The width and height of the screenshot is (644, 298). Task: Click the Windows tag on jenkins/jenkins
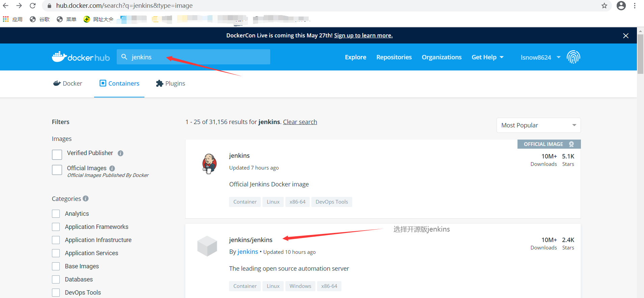click(x=300, y=286)
